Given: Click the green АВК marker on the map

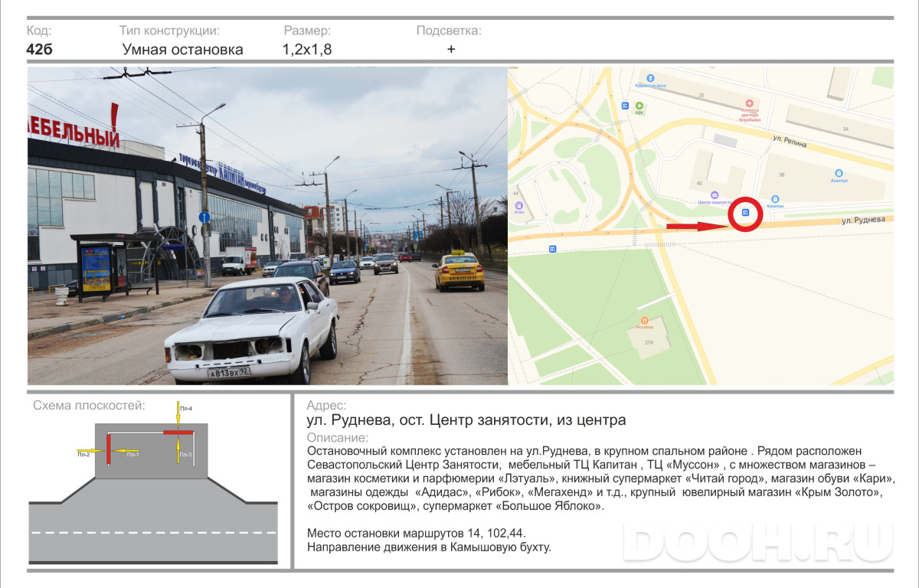Looking at the screenshot, I should click(x=639, y=106).
